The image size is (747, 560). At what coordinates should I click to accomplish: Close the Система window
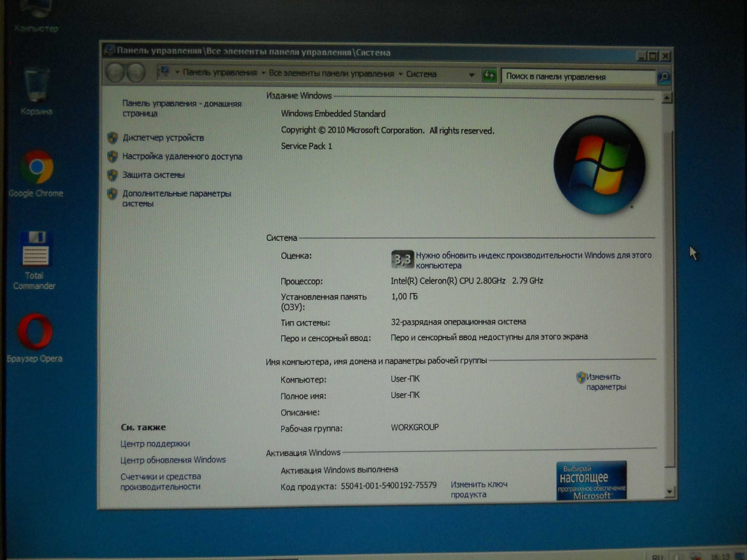tap(665, 56)
